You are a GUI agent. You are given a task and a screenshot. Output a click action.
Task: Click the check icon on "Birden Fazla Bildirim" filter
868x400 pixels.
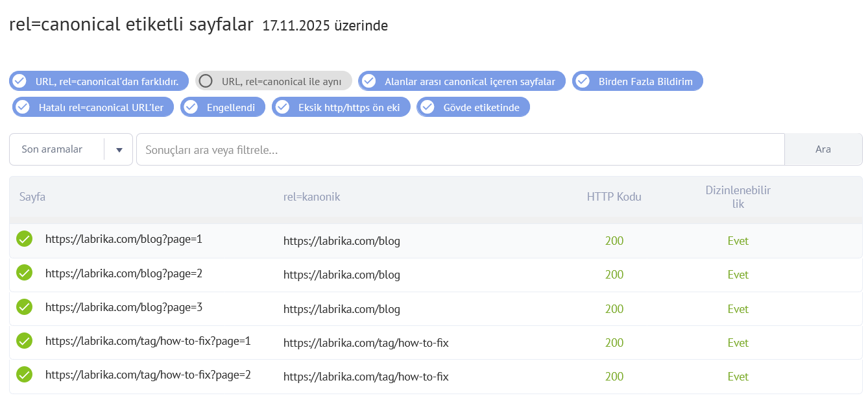point(582,81)
